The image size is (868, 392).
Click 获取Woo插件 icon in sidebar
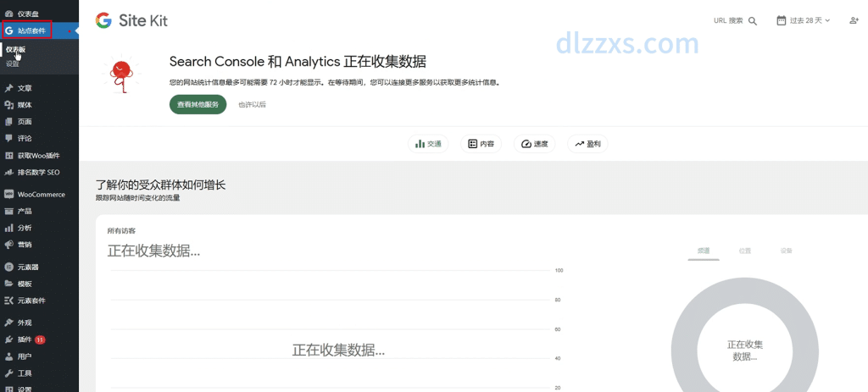[8, 156]
